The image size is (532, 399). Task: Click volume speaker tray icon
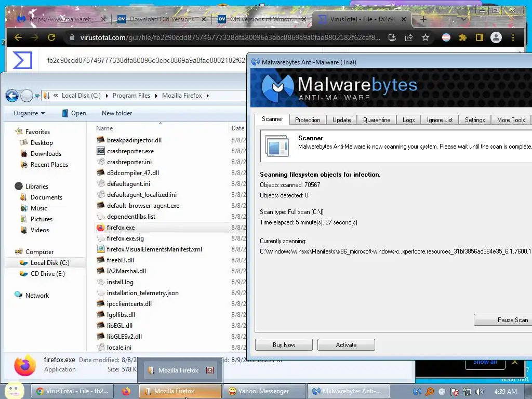click(479, 392)
